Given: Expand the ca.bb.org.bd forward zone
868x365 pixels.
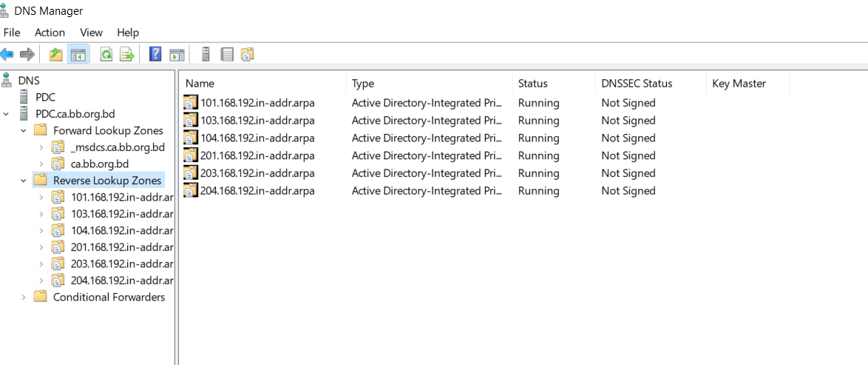Looking at the screenshot, I should point(41,164).
